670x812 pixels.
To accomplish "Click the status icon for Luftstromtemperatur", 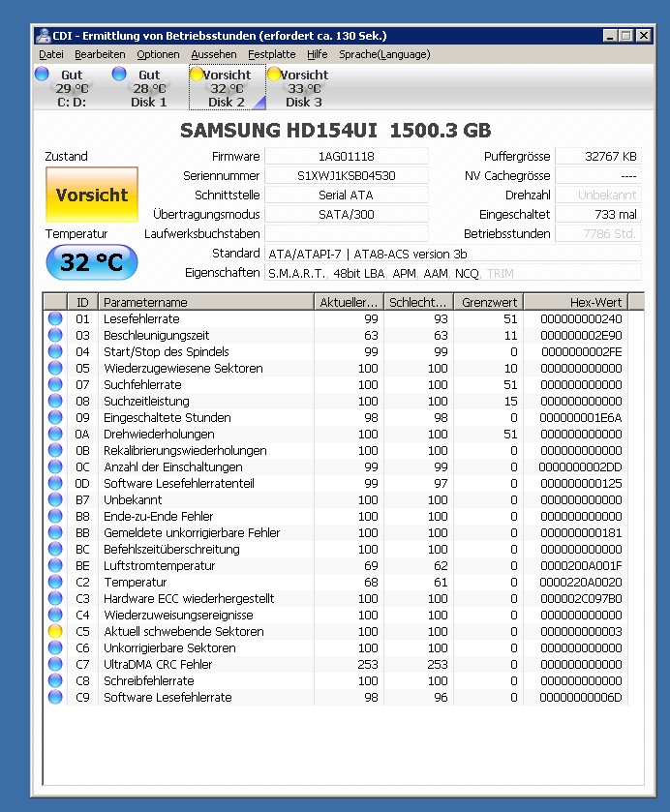I will 55,565.
